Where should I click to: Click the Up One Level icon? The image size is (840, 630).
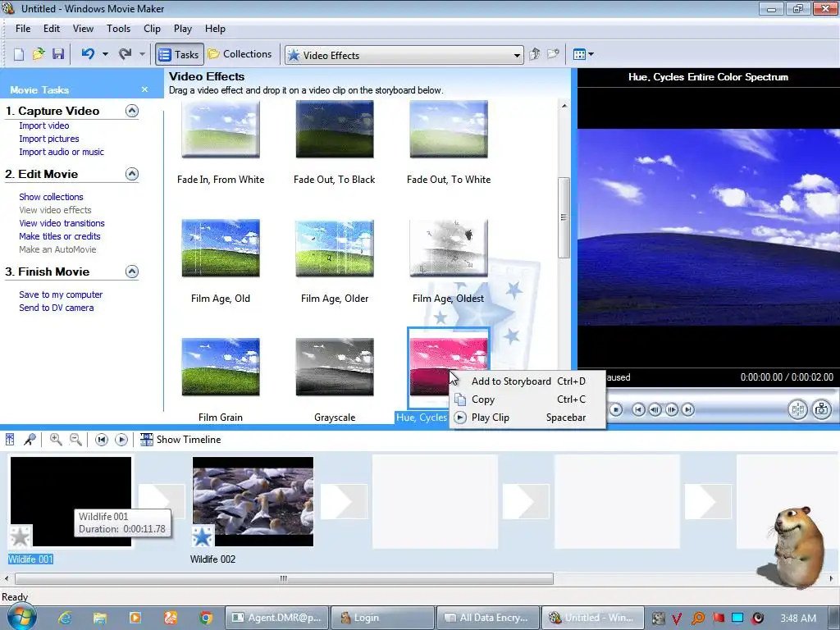[534, 54]
